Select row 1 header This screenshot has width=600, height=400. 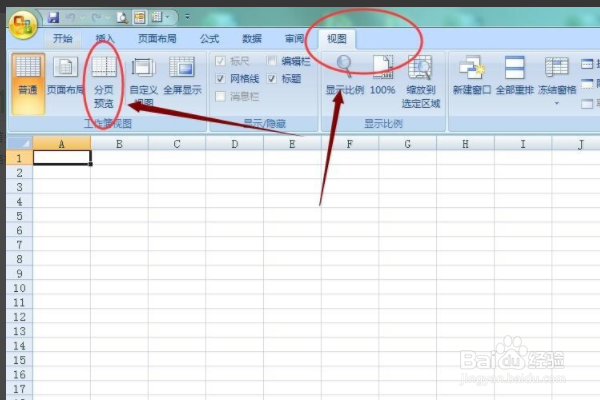(20, 158)
